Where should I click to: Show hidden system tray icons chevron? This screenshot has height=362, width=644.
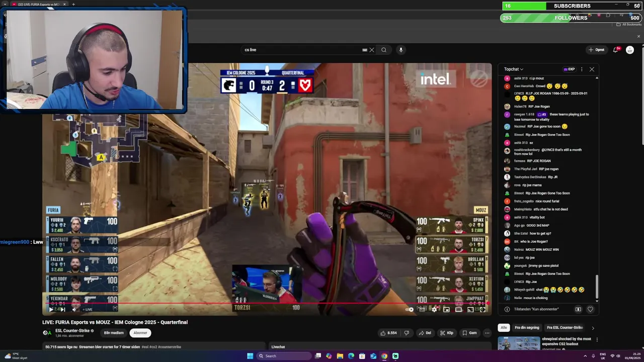(585, 356)
